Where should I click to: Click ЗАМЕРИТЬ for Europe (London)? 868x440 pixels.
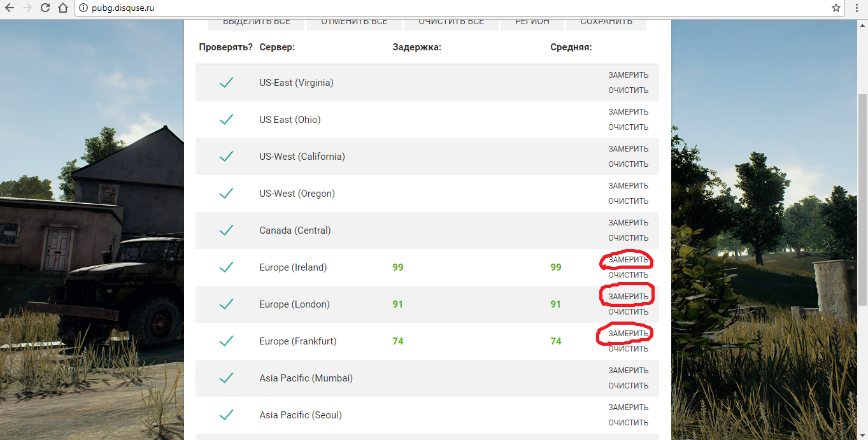[x=628, y=297]
